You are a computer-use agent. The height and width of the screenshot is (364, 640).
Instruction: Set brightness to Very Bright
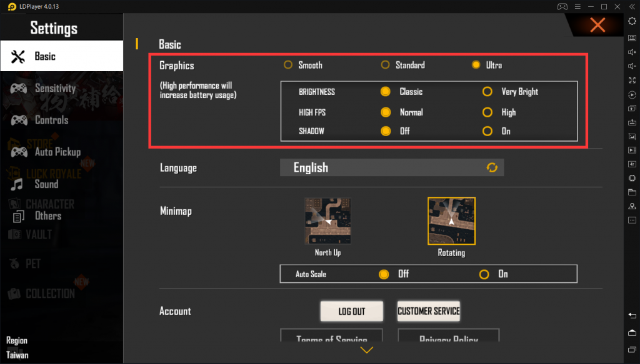click(x=487, y=92)
